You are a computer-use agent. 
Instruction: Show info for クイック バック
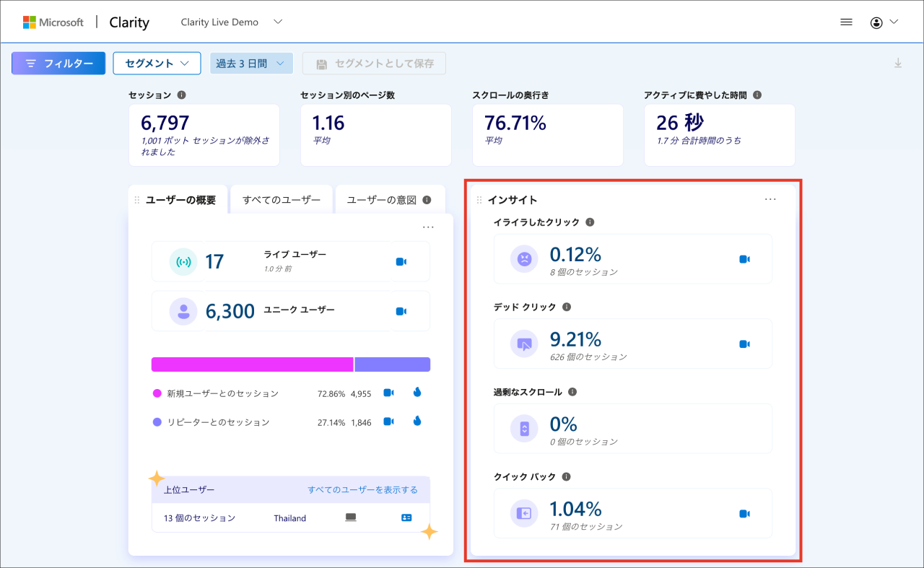coord(566,477)
